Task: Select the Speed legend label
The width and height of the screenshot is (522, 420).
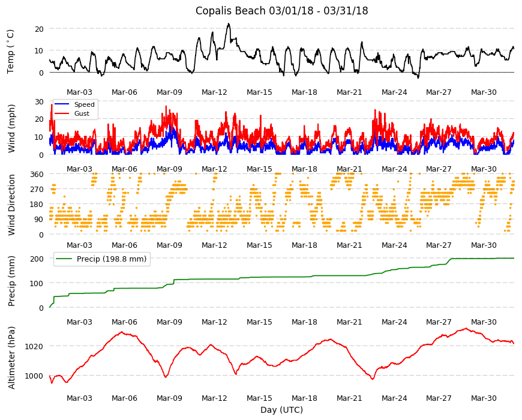Action: coord(84,104)
